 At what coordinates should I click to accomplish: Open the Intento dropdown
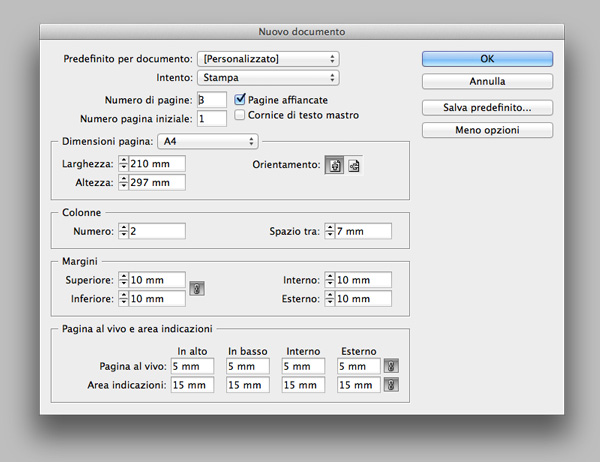[268, 78]
